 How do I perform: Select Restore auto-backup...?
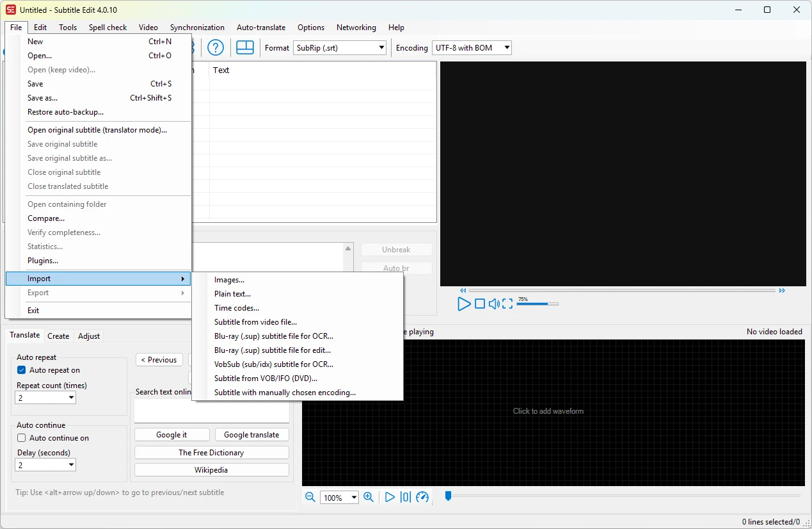click(x=98, y=112)
